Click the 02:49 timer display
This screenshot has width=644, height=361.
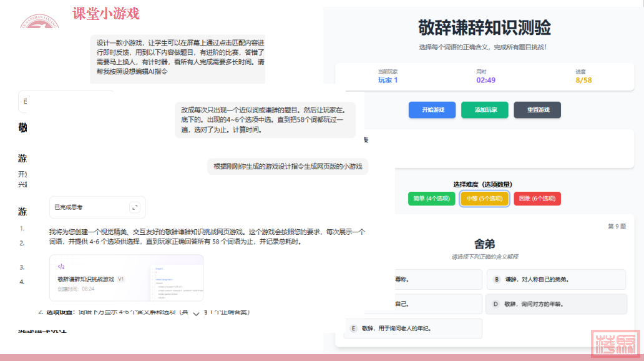(485, 80)
